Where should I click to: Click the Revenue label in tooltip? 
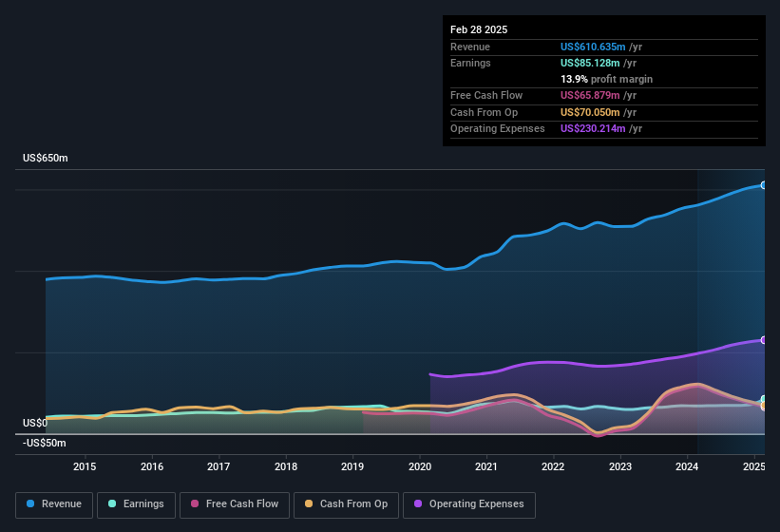pyautogui.click(x=470, y=47)
